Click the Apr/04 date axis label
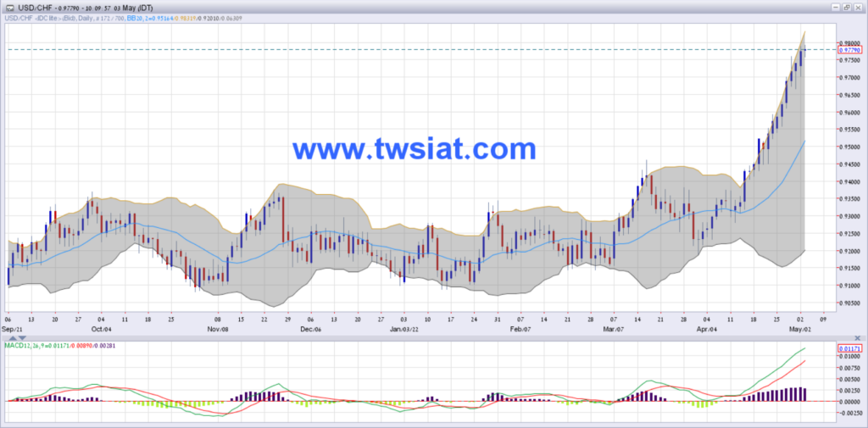The width and height of the screenshot is (868, 428). click(706, 329)
